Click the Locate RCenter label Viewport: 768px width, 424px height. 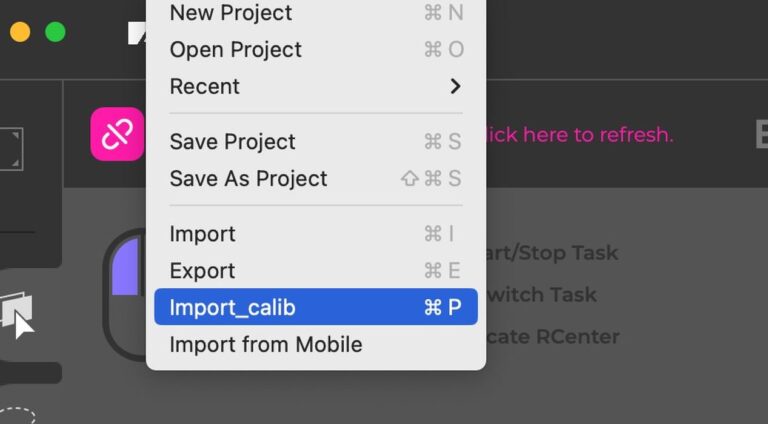[x=553, y=337]
